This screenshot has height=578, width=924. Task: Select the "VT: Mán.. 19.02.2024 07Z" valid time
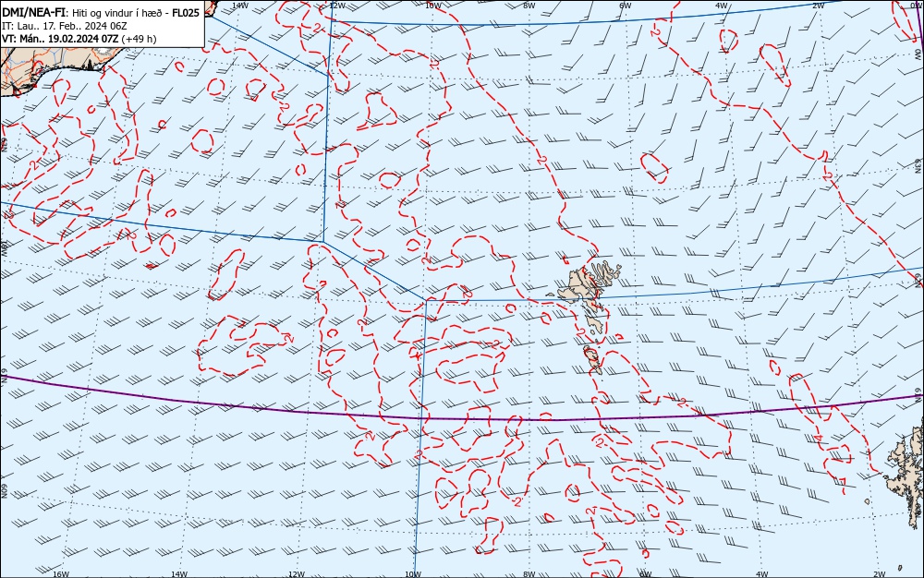[x=60, y=39]
